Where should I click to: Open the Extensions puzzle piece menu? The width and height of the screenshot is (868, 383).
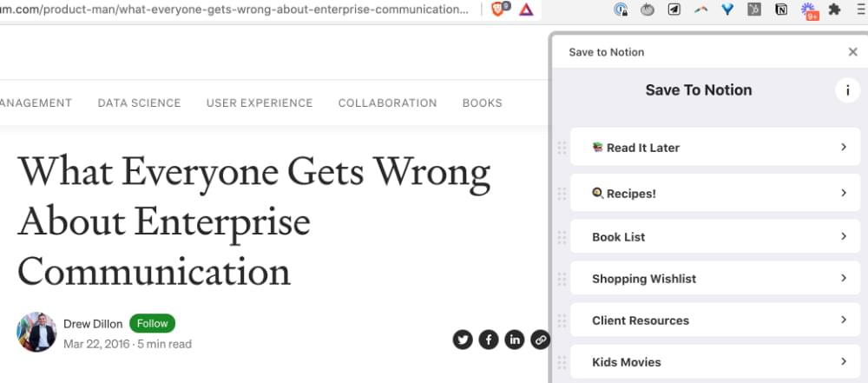(834, 10)
